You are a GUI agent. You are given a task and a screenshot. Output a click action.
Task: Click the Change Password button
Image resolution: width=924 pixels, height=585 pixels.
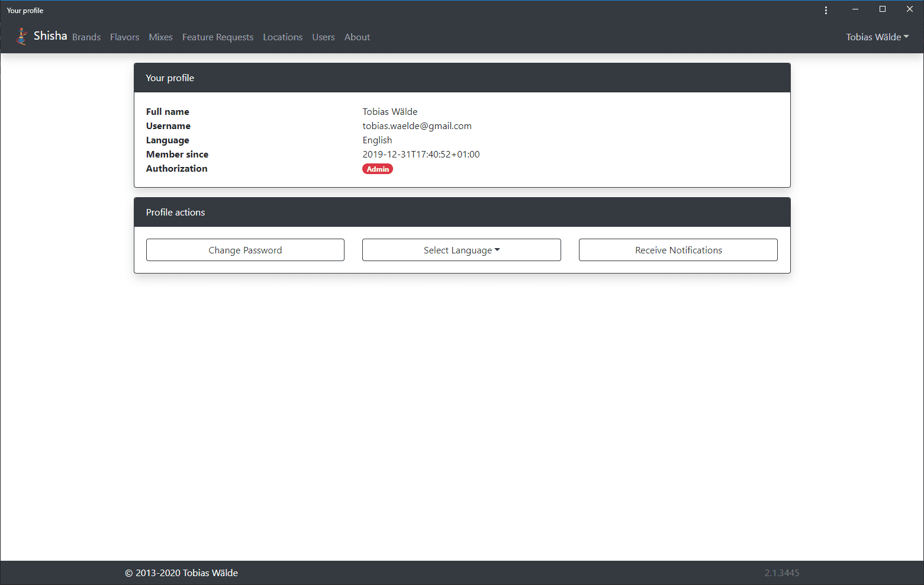(x=245, y=250)
